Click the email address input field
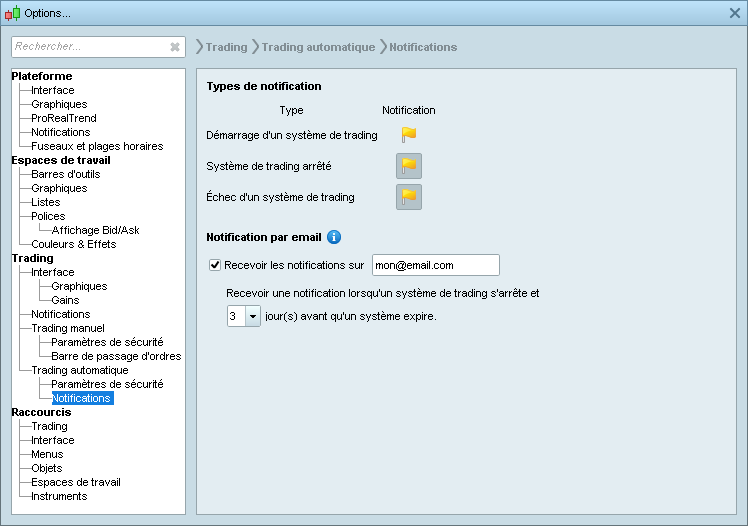 click(435, 265)
